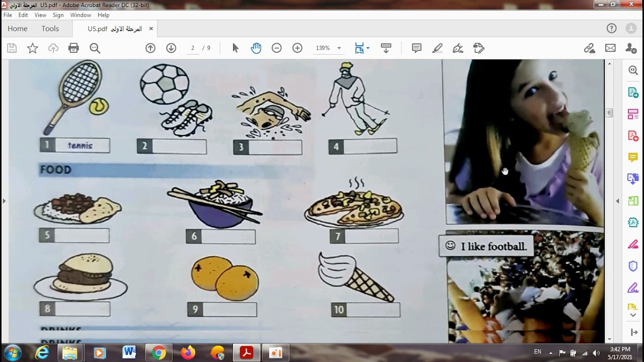Open the Windows Start button
Screen dimensions: 644x362
(13, 353)
